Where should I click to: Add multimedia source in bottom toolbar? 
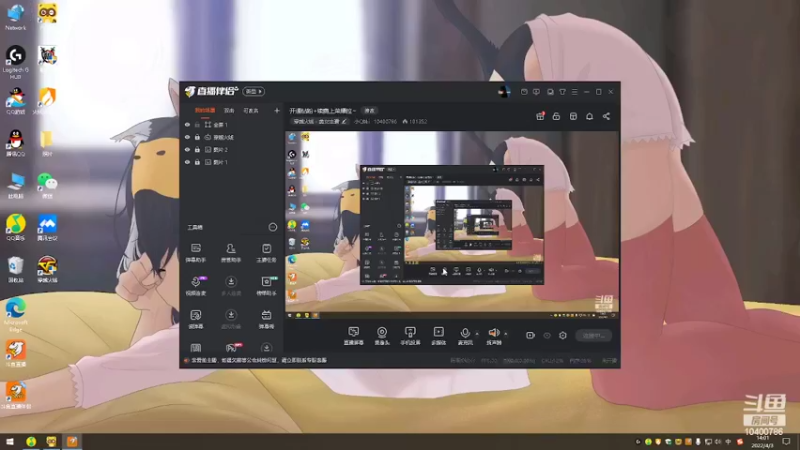click(438, 336)
